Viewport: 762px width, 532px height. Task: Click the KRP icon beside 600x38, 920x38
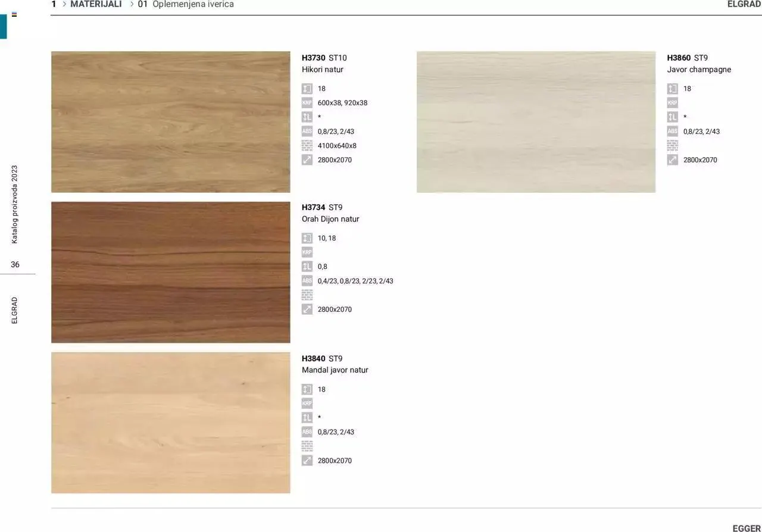click(307, 103)
